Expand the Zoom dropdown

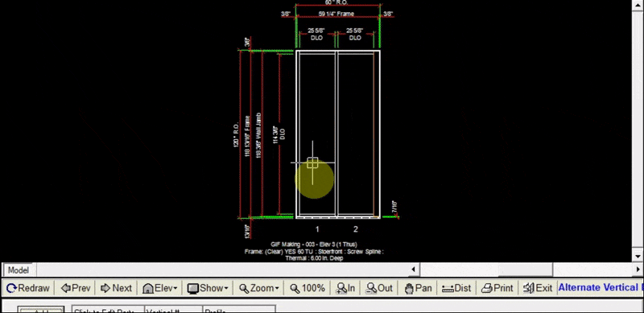point(259,288)
